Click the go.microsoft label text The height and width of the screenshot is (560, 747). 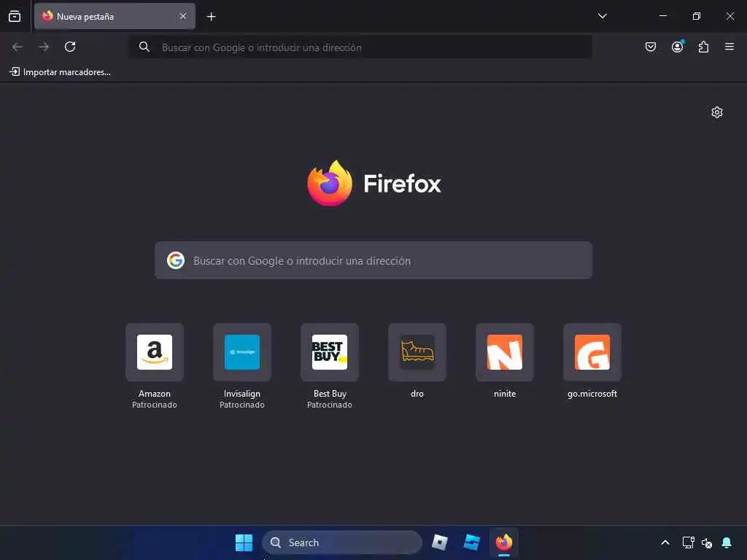592,394
